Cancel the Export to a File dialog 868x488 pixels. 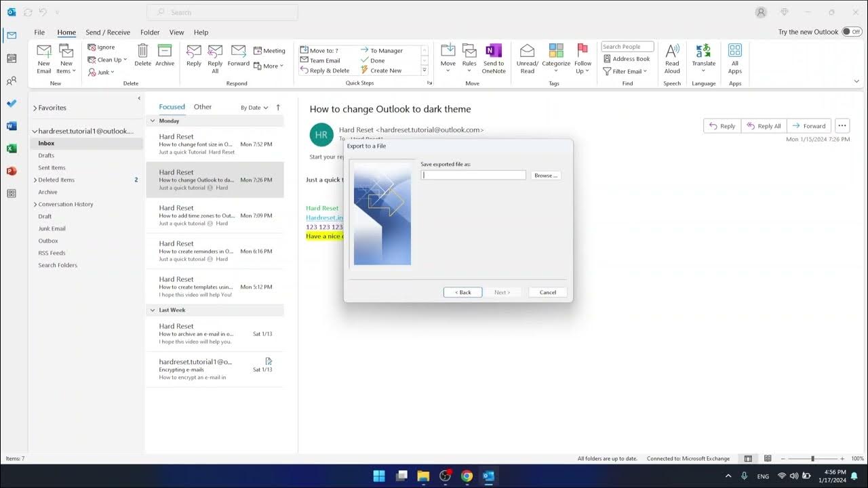(547, 292)
